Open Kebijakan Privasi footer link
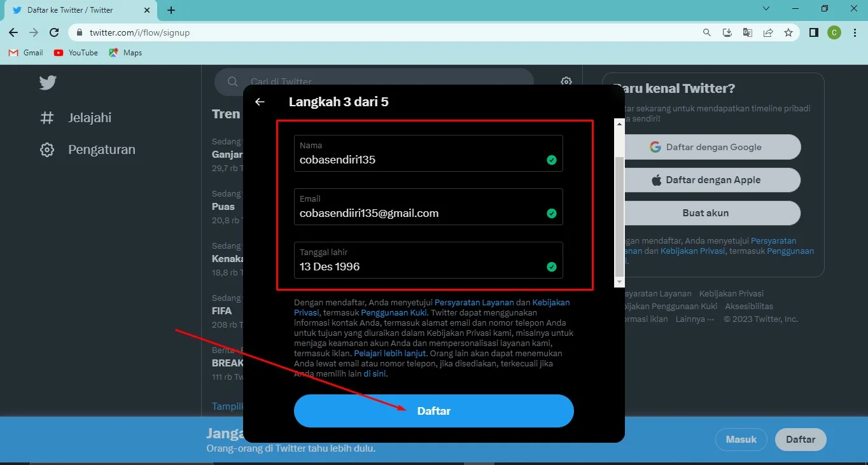The width and height of the screenshot is (868, 465). click(x=731, y=294)
